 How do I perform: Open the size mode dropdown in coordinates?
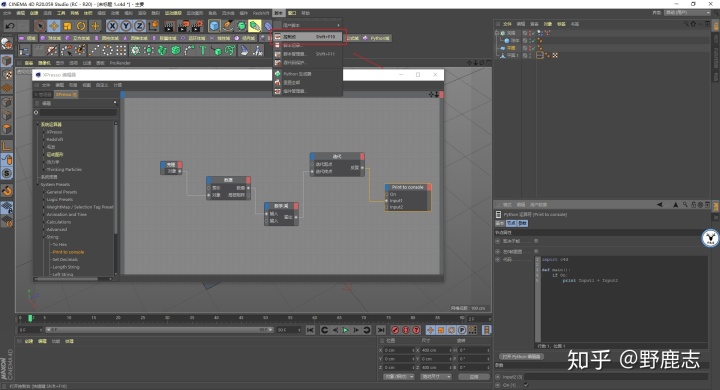(436, 377)
